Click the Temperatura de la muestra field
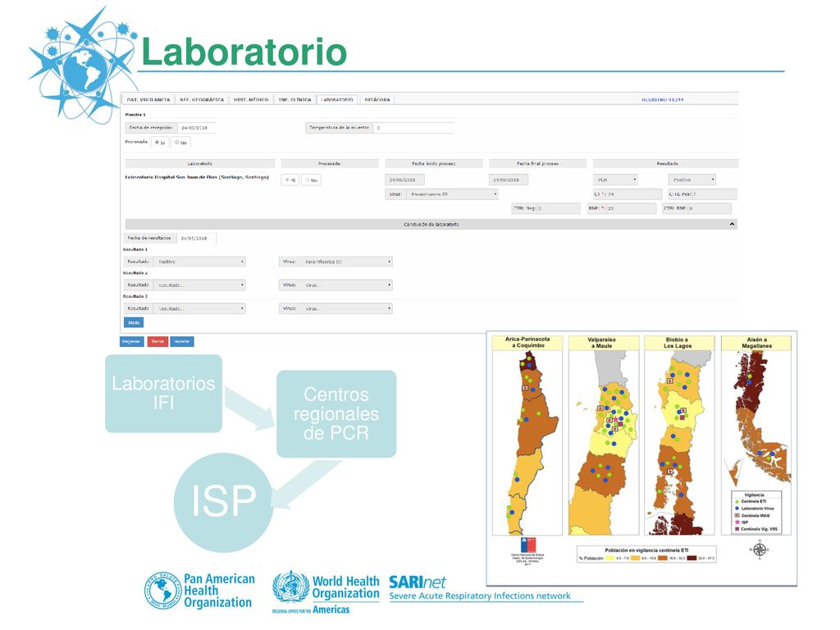The height and width of the screenshot is (630, 840). point(413,128)
